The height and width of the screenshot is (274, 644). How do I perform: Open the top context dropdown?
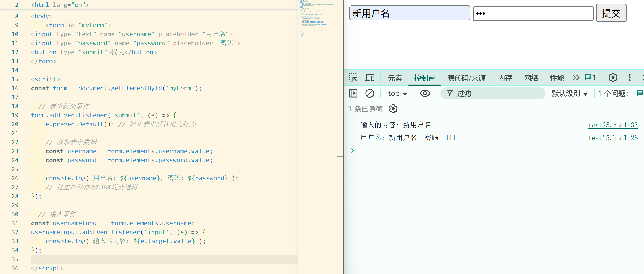(x=397, y=94)
